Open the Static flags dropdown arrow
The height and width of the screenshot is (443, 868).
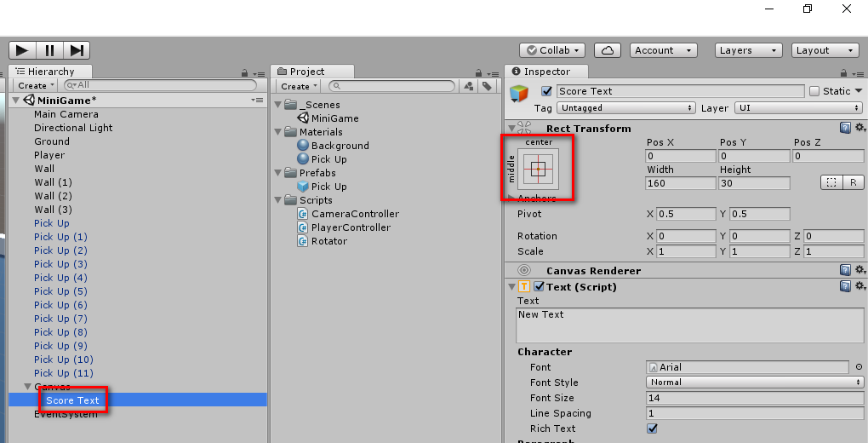click(x=859, y=90)
